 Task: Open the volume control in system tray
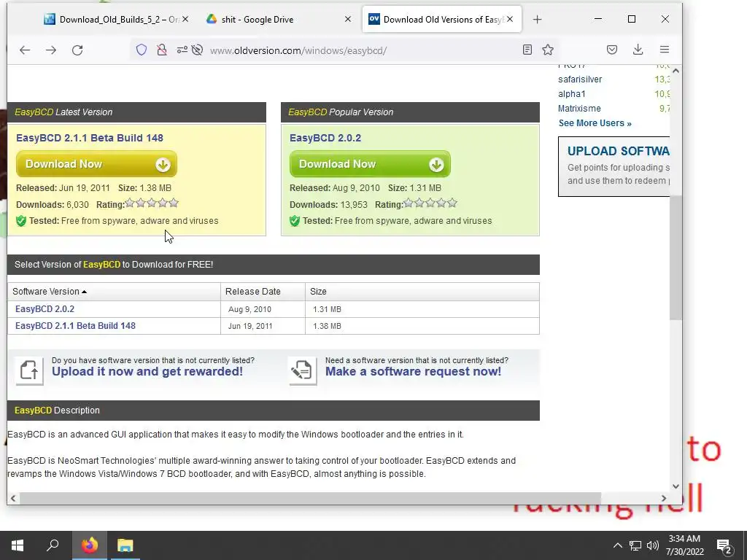[x=653, y=545]
